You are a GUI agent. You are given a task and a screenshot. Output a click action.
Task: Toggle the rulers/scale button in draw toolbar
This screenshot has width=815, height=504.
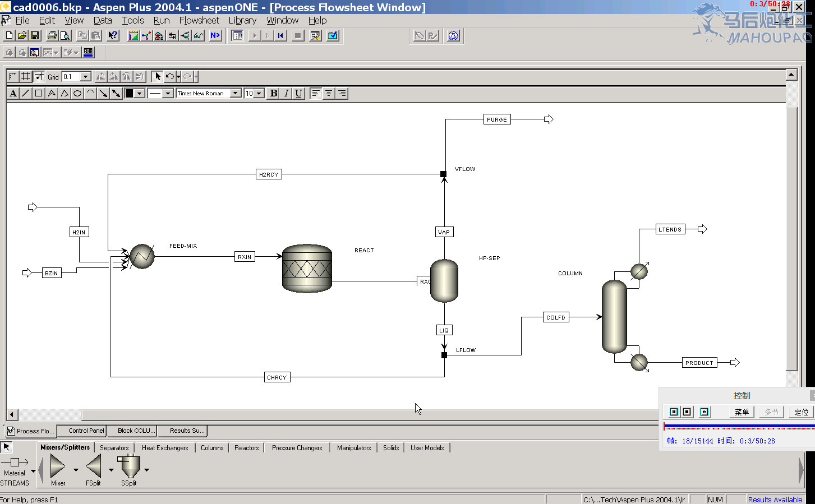coord(13,76)
